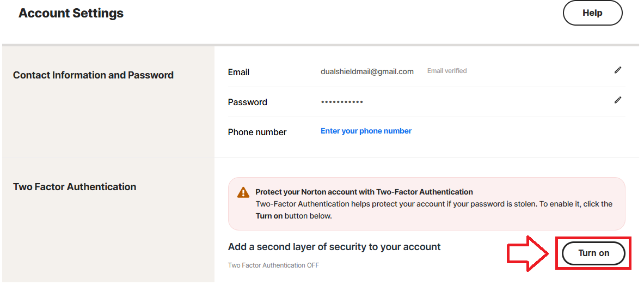Turn on Two Factor Authentication
Screen dimensions: 644x285
point(593,253)
